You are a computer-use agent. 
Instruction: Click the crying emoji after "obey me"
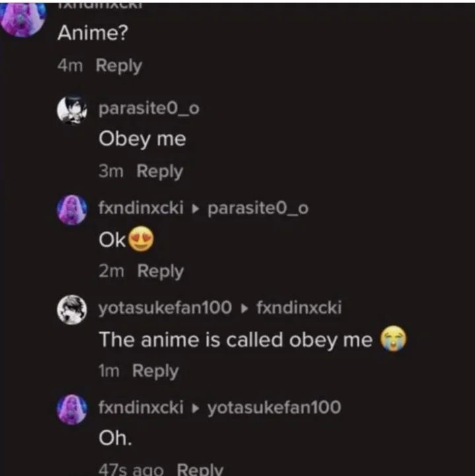tap(394, 340)
